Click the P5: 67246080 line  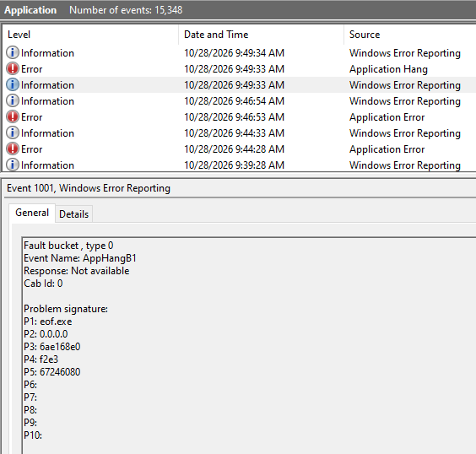[52, 372]
